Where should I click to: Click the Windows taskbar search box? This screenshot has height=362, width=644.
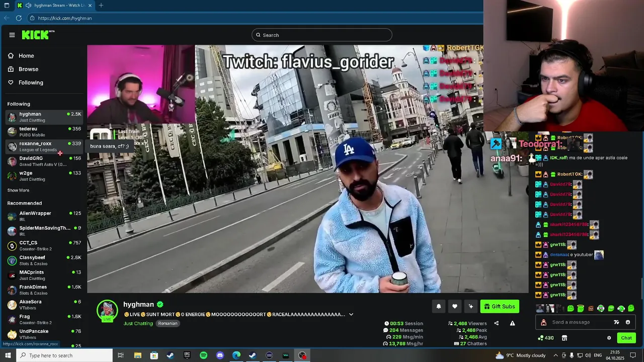[x=64, y=355]
